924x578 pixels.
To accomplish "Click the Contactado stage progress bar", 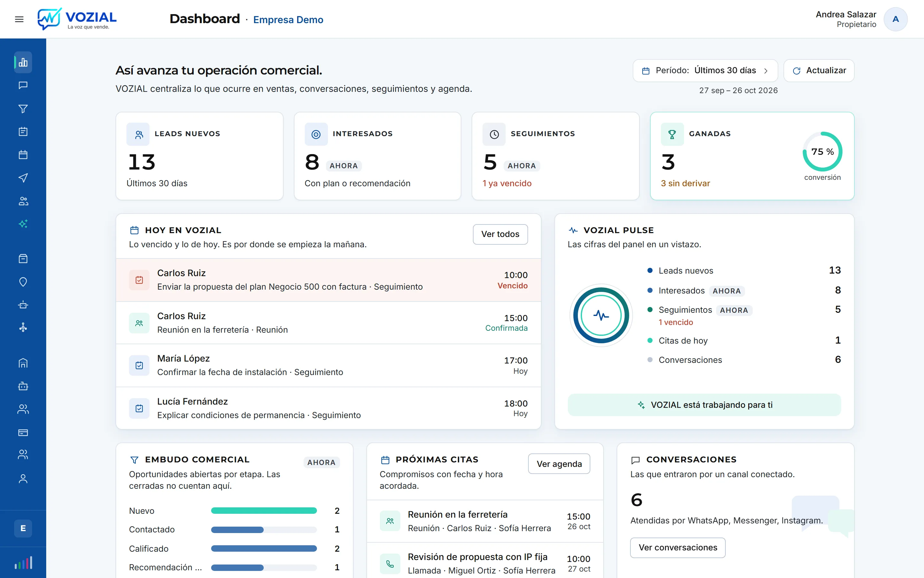I will click(264, 530).
